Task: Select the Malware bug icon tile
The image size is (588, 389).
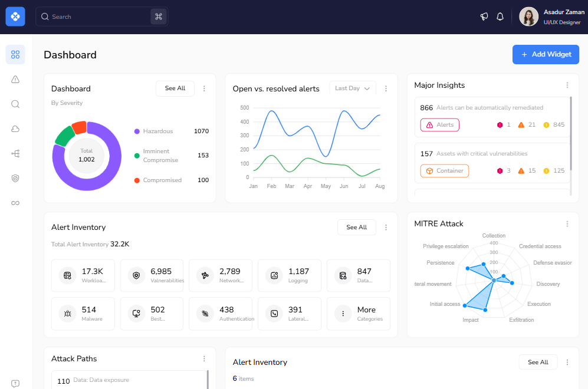Action: (x=68, y=314)
